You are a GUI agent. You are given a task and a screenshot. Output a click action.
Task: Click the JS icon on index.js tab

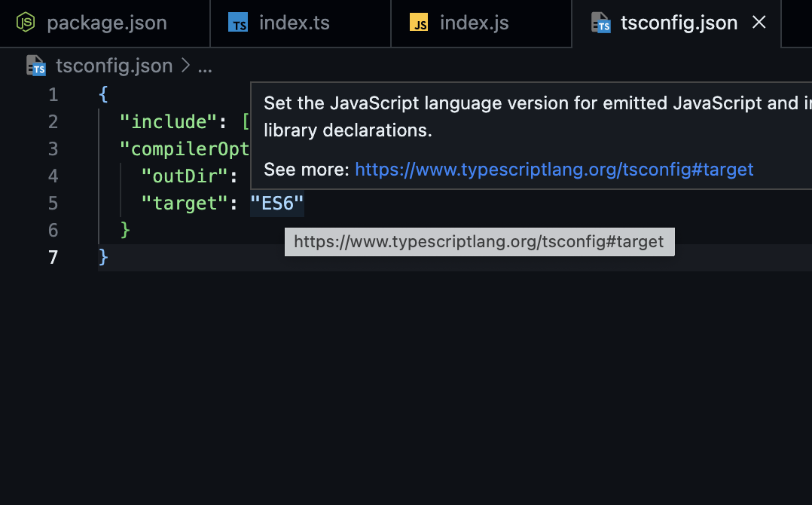(419, 23)
